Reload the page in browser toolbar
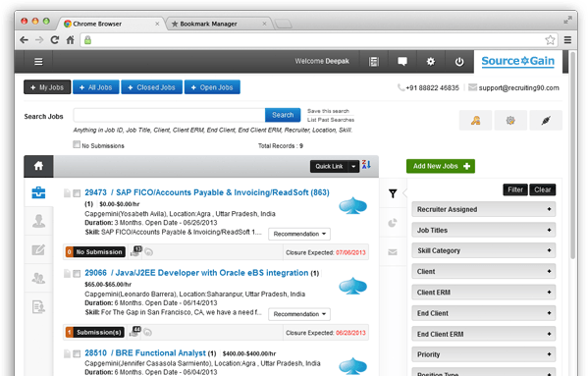 tap(55, 39)
